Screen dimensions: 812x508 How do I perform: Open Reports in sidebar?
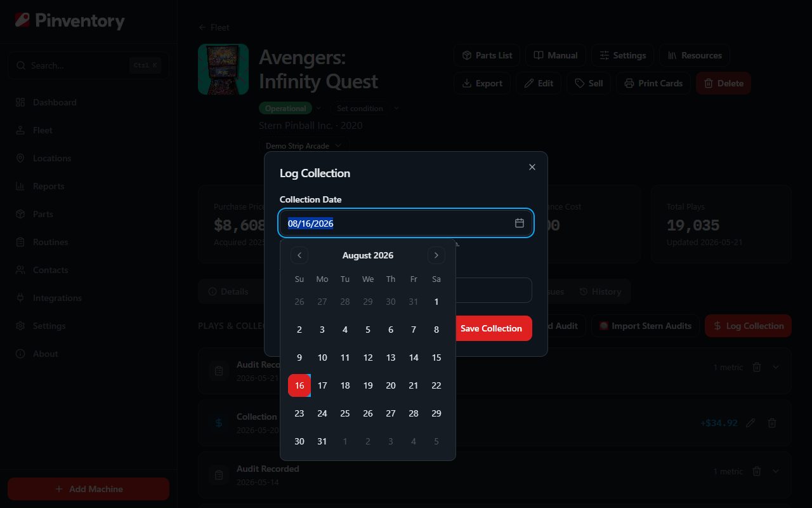pos(88,186)
